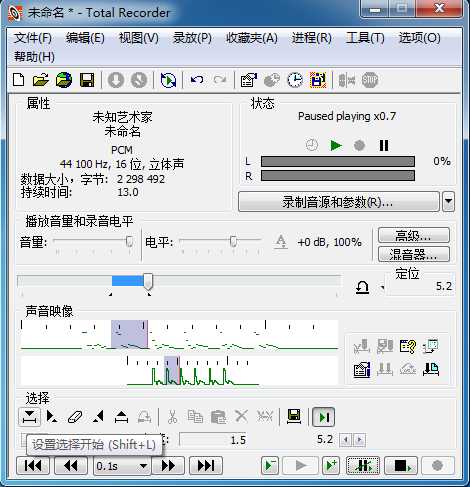
Task: Click the sound image properties edit icon
Action: coord(362,369)
